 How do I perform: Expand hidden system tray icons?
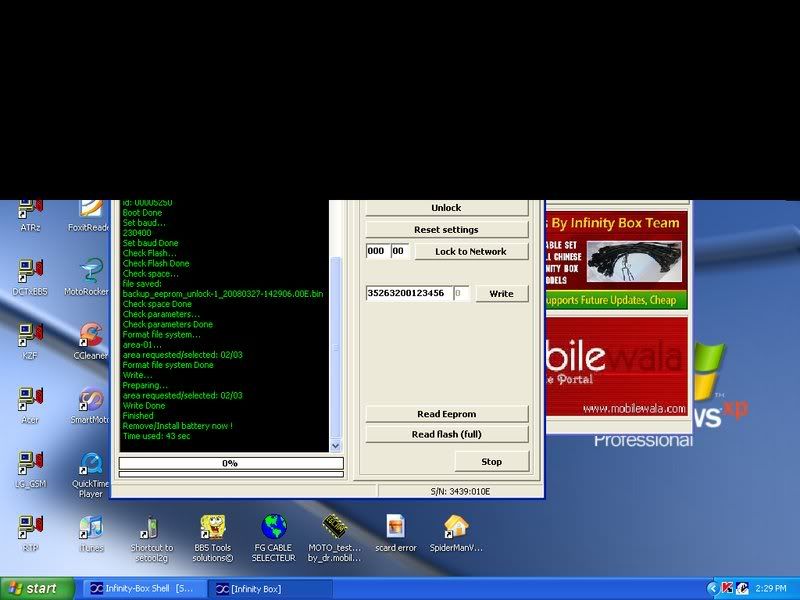712,588
